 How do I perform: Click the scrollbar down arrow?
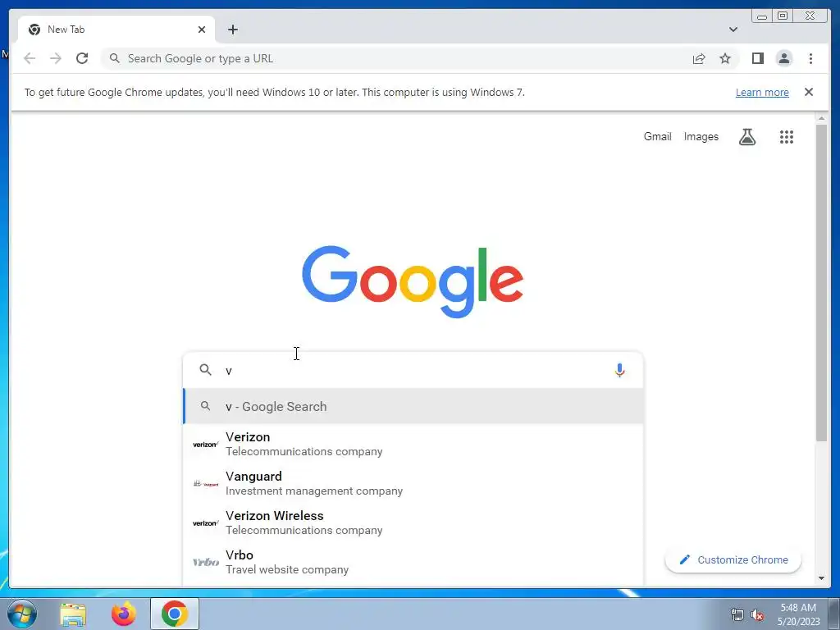(x=821, y=578)
